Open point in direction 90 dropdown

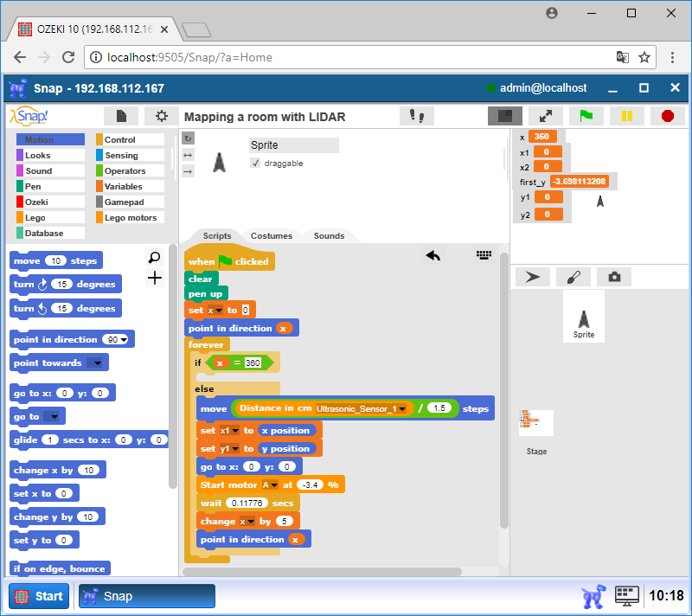coord(124,340)
